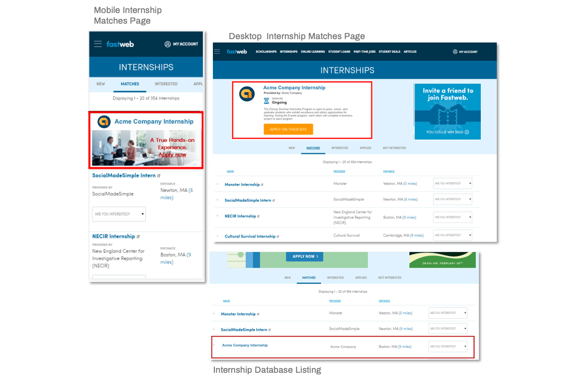Open the interest dropdown for desktop NECIR Internship

point(453,217)
